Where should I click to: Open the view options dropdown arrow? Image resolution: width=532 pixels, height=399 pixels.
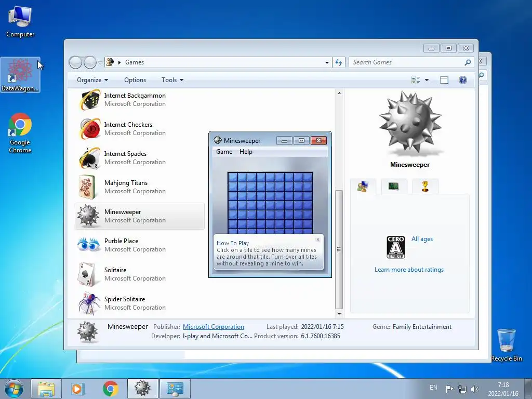[427, 80]
